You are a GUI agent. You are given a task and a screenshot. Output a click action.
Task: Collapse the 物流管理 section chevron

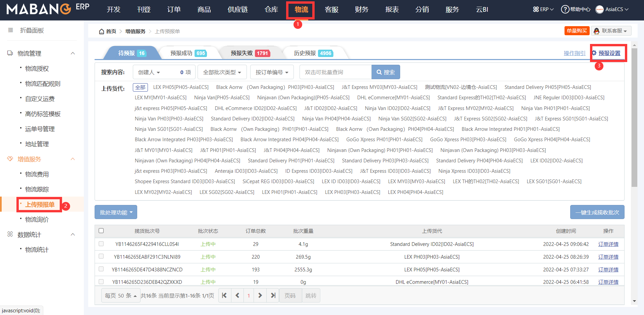73,53
